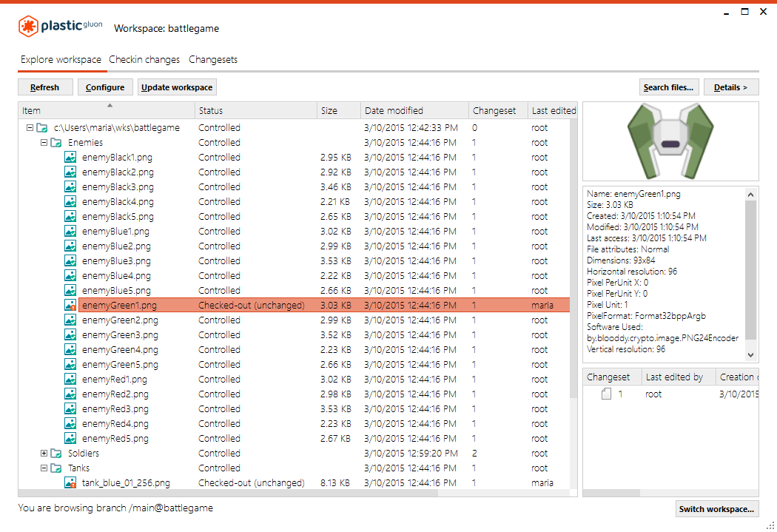Click the checked-out icon of tank_blue_01_256.png
The width and height of the screenshot is (777, 532).
(70, 483)
